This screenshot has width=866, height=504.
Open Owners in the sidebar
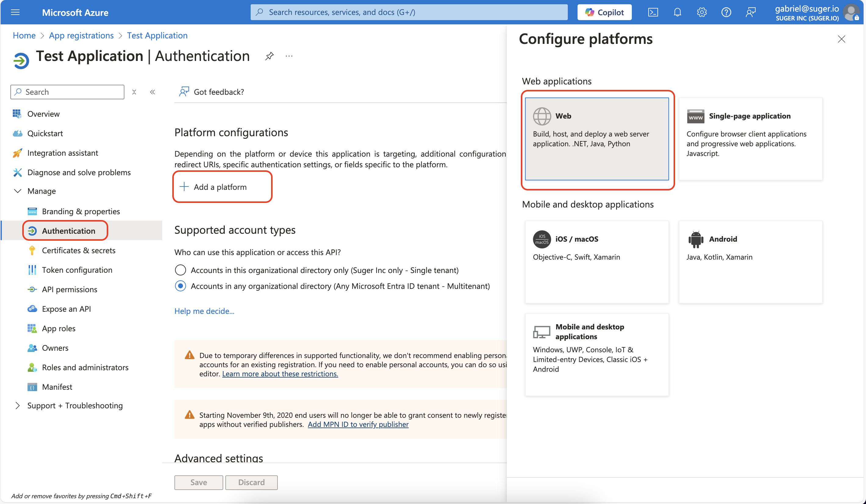55,348
